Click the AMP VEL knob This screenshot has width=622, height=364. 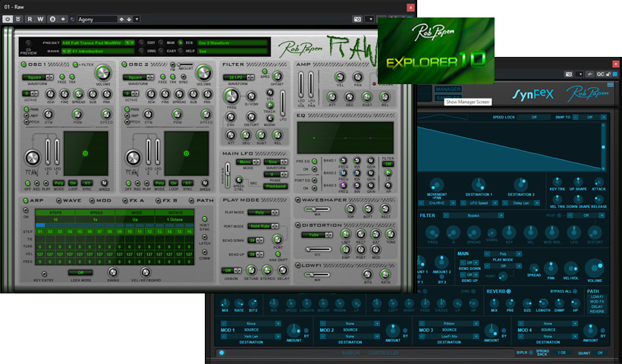pyautogui.click(x=340, y=77)
